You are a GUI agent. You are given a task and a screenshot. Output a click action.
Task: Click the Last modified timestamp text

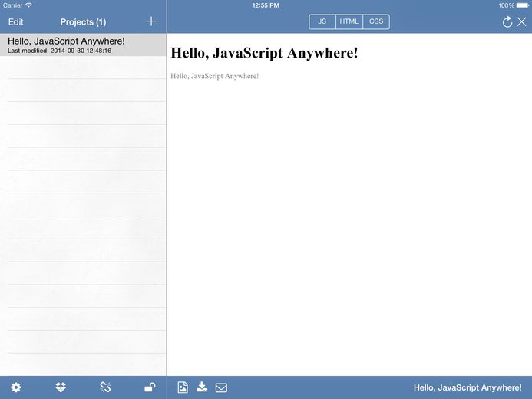tap(59, 51)
